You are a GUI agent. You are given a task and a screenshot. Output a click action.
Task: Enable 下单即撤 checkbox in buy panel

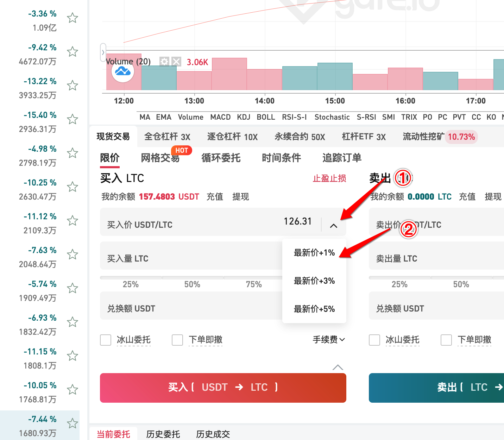pyautogui.click(x=177, y=340)
